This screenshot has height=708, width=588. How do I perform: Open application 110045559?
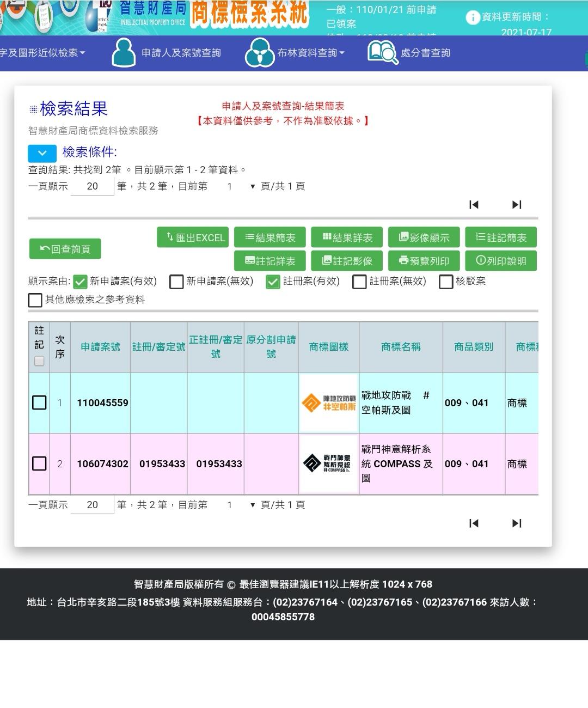point(102,403)
